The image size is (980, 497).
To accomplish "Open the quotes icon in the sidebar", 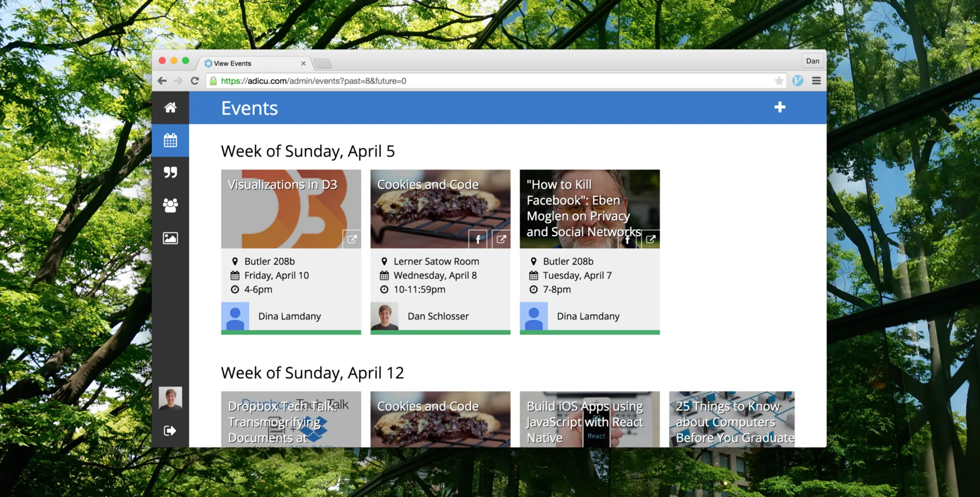I will (170, 173).
